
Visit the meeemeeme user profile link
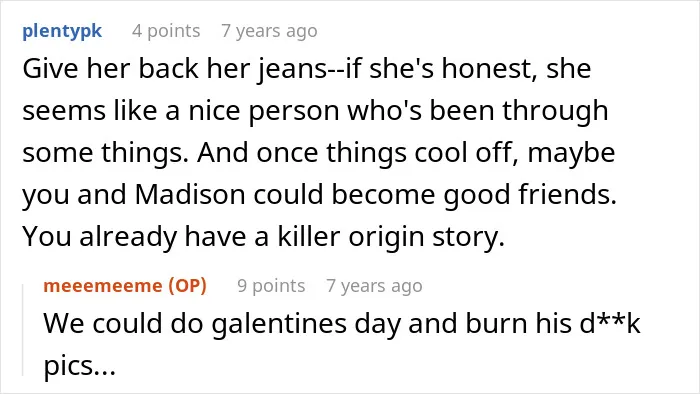pyautogui.click(x=103, y=286)
